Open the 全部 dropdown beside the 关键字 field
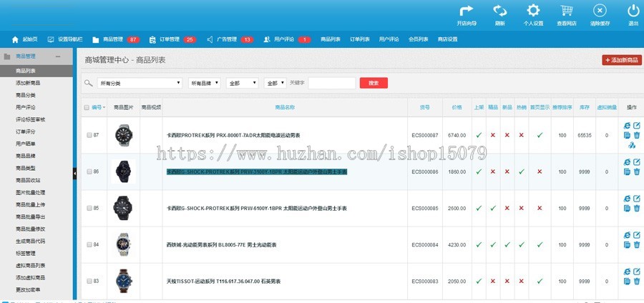The width and height of the screenshot is (644, 303). click(x=275, y=83)
